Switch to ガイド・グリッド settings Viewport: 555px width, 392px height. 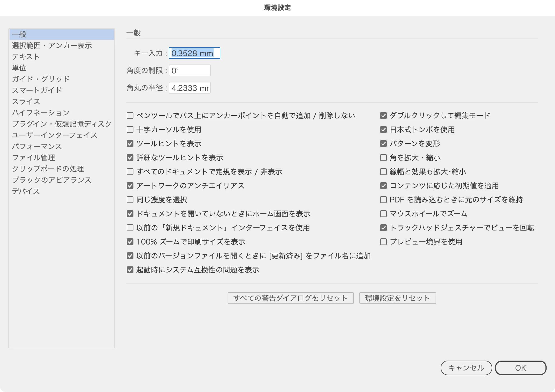[41, 79]
